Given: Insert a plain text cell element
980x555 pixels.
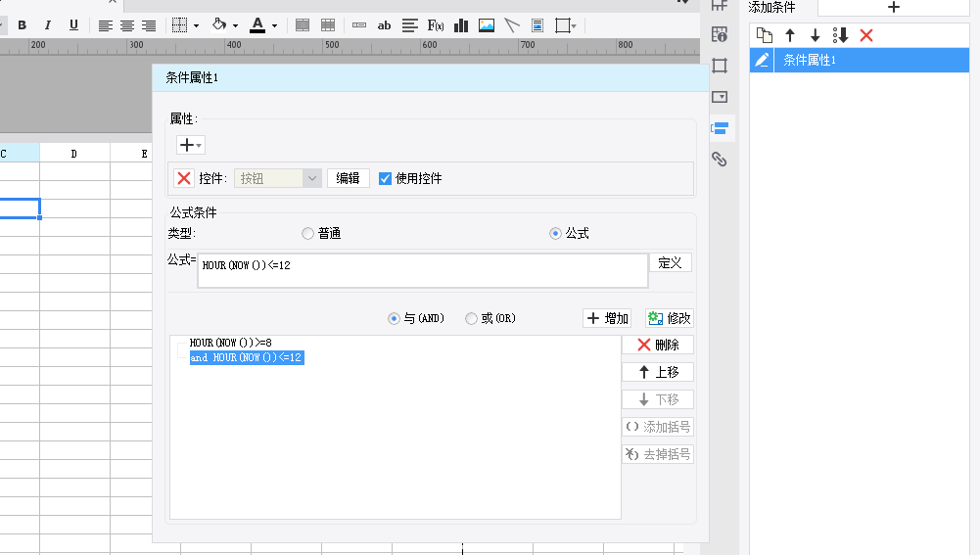Looking at the screenshot, I should pos(359,25).
